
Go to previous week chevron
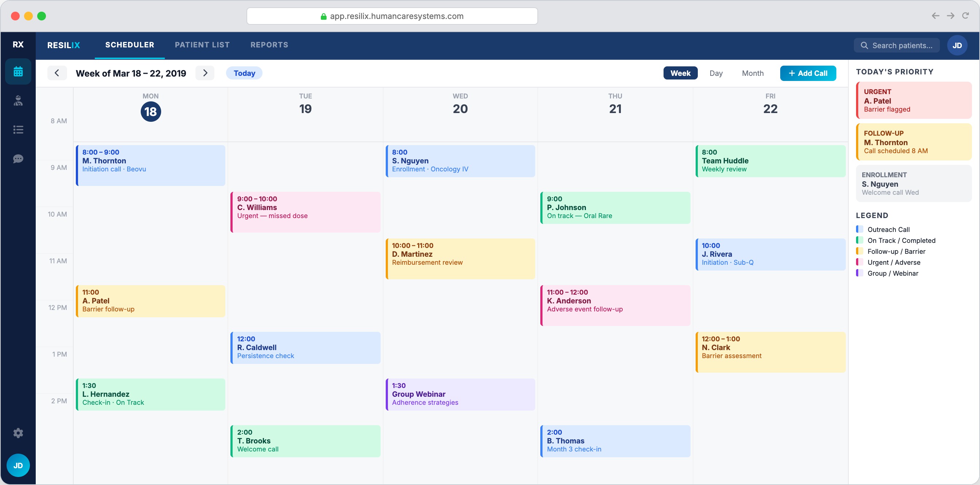(57, 73)
